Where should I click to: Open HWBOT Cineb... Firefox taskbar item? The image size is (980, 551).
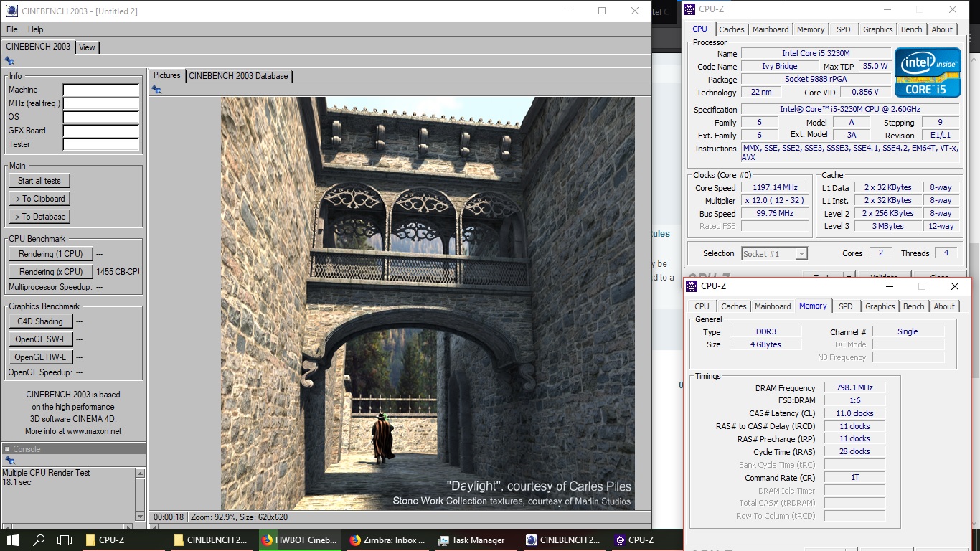(299, 540)
